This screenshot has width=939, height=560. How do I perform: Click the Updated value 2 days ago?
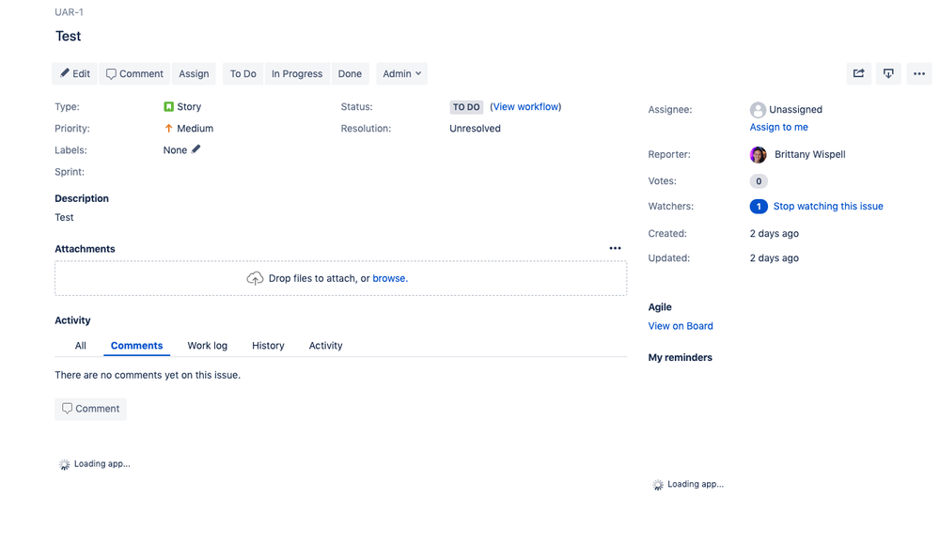click(775, 258)
